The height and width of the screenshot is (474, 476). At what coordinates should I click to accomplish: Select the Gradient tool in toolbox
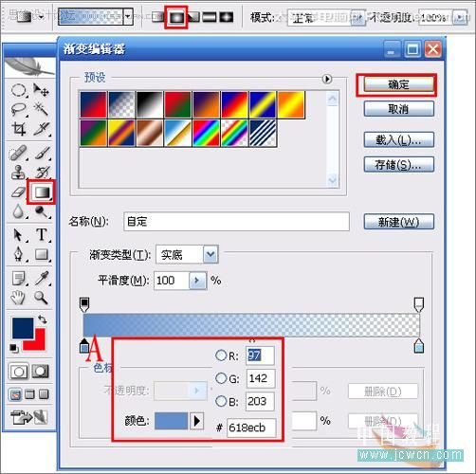(42, 192)
